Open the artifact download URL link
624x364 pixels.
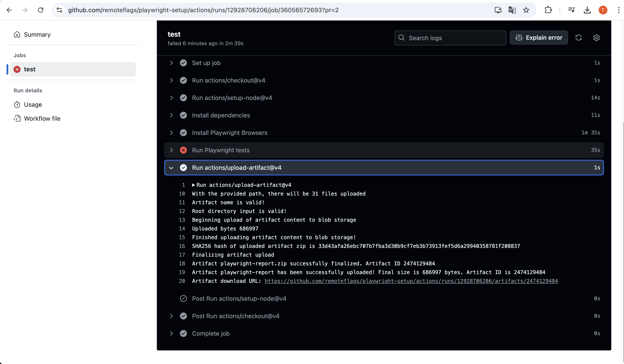[411, 281]
